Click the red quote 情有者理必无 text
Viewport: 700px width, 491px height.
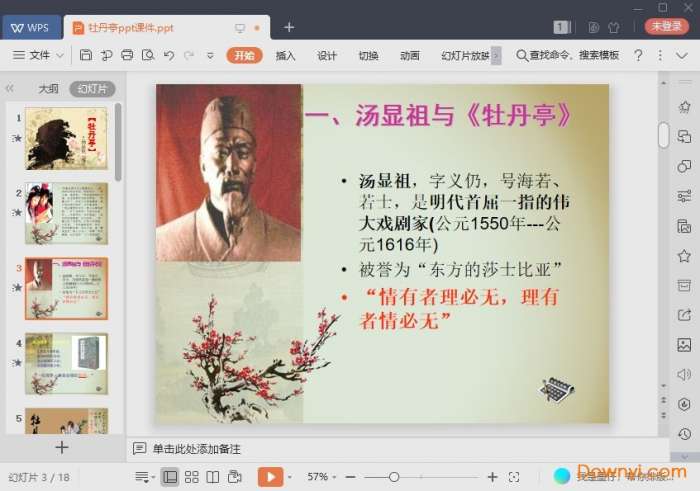click(x=459, y=308)
